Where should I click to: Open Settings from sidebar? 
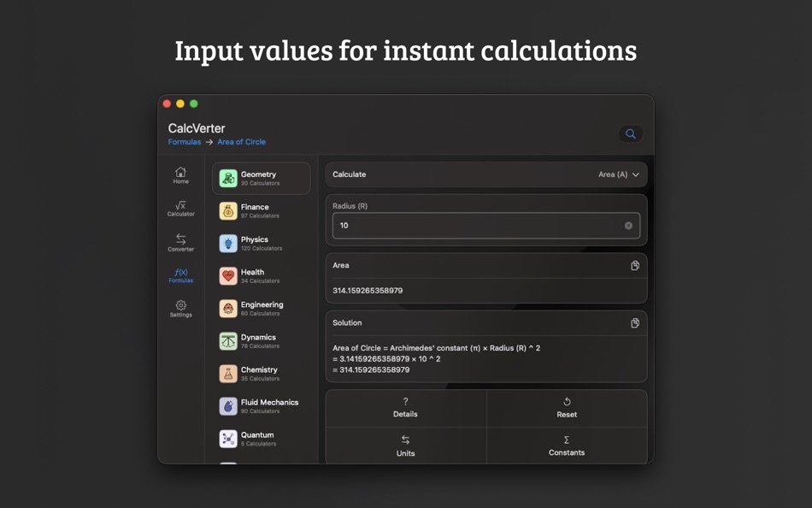click(180, 309)
